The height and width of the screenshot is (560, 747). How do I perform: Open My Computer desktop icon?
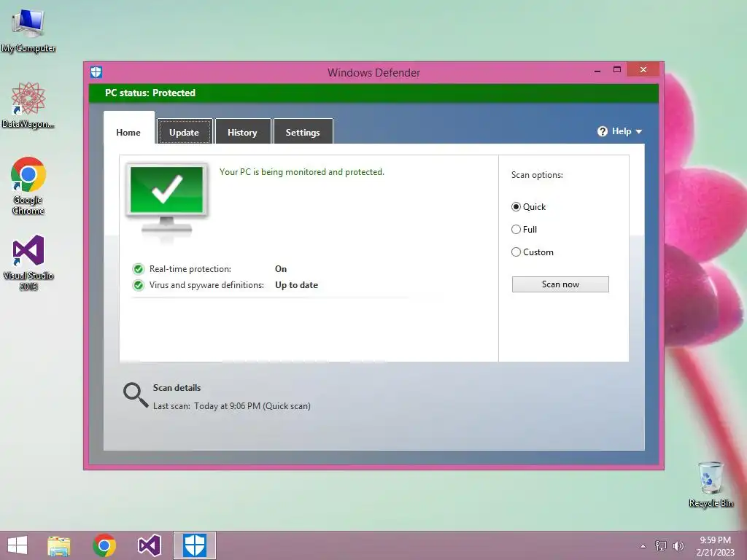[x=28, y=31]
